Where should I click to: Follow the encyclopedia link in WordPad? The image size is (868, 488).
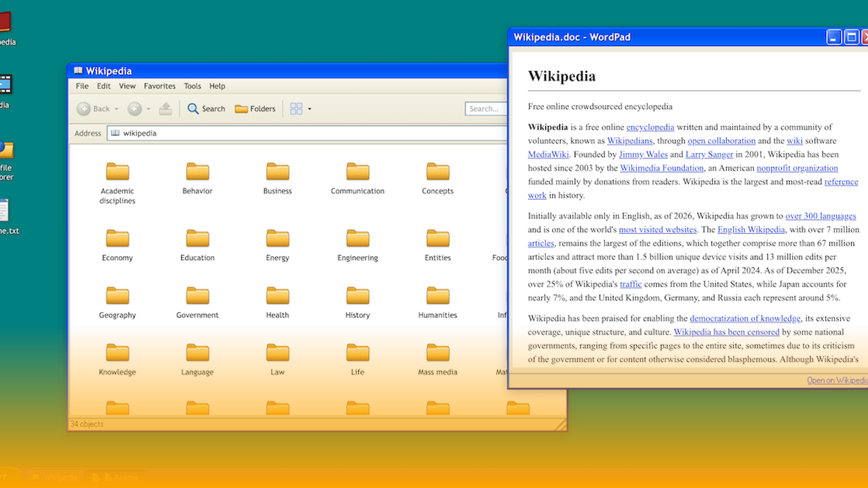point(650,127)
